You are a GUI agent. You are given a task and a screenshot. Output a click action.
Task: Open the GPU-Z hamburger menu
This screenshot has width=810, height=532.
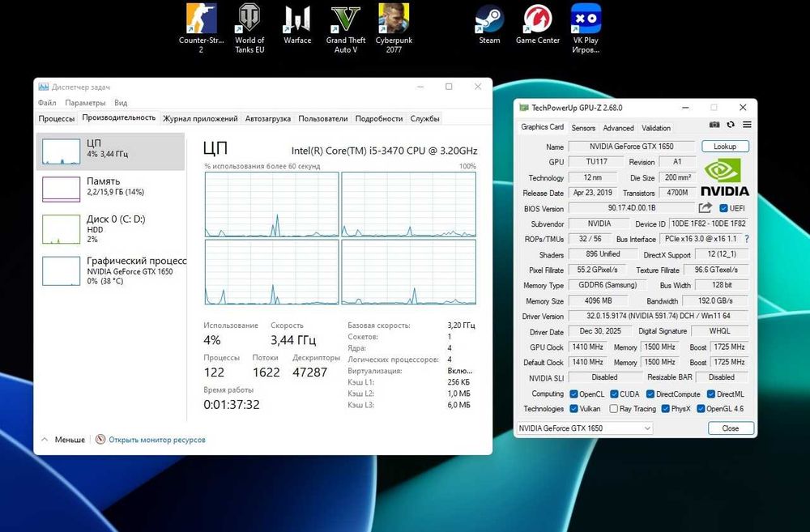click(747, 125)
